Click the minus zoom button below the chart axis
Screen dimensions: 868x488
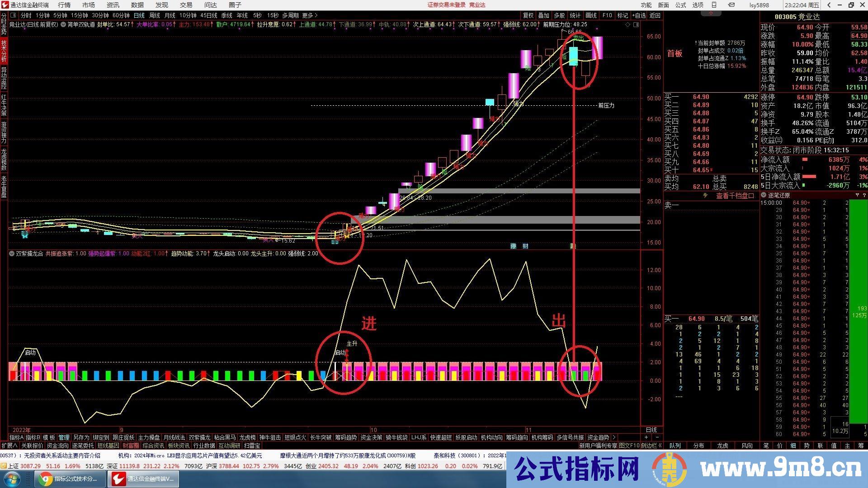coord(657,437)
